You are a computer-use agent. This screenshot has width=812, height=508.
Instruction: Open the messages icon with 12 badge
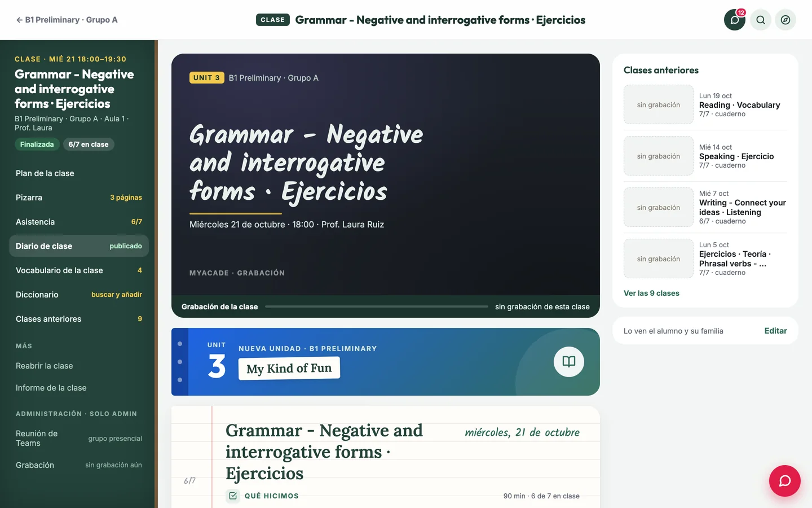(734, 20)
